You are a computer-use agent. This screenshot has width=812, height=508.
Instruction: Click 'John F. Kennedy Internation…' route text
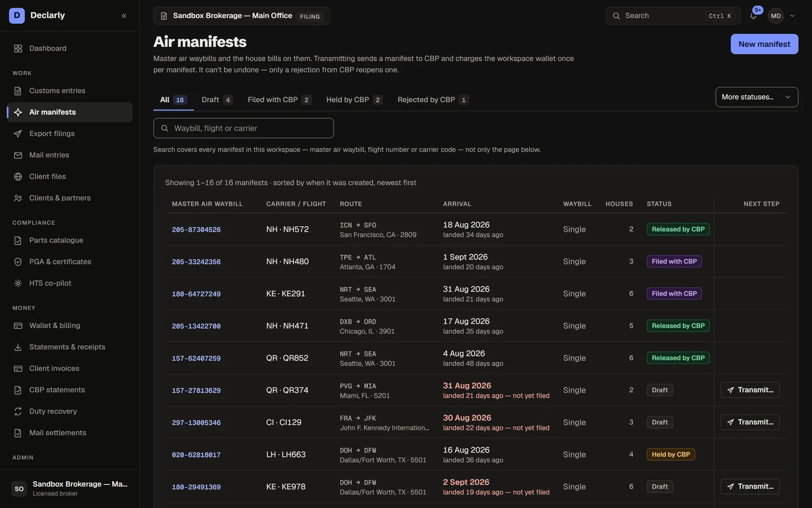pos(384,428)
